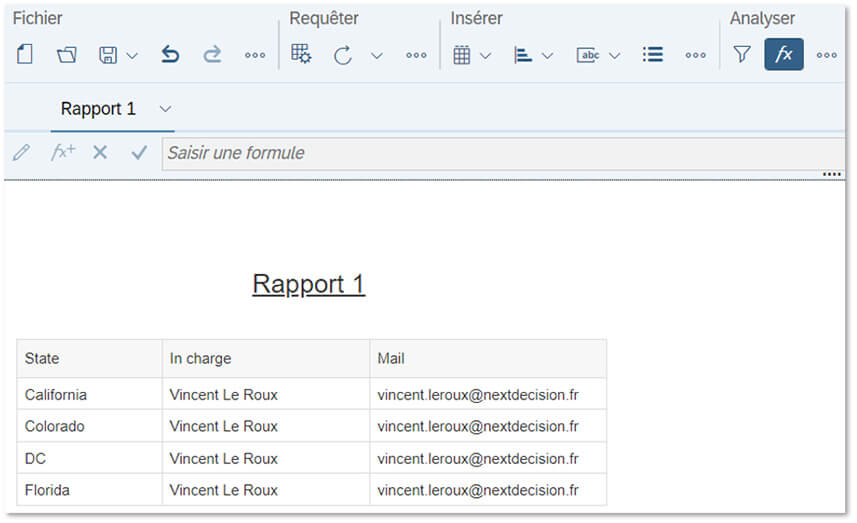The image size is (857, 523).
Task: Click the Undo arrow icon
Action: click(x=170, y=55)
